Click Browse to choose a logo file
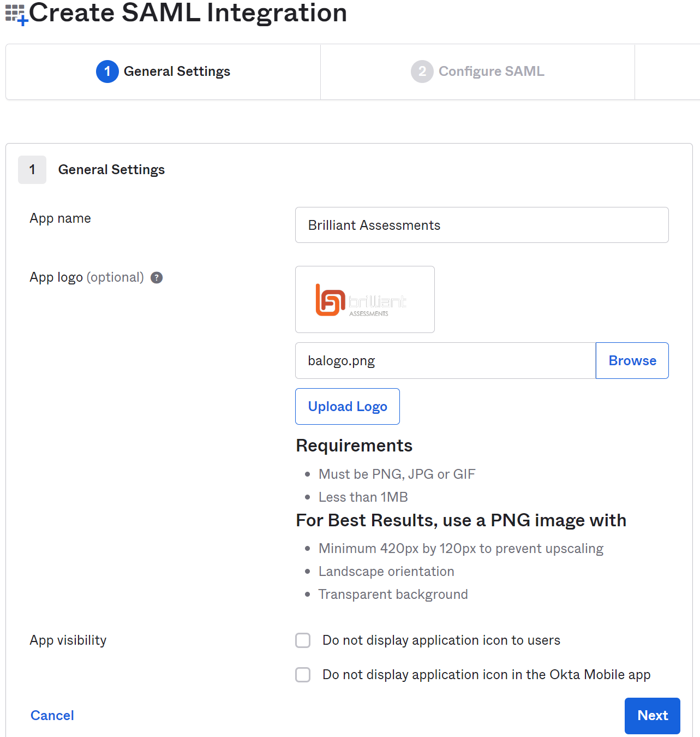This screenshot has height=737, width=700. point(632,360)
